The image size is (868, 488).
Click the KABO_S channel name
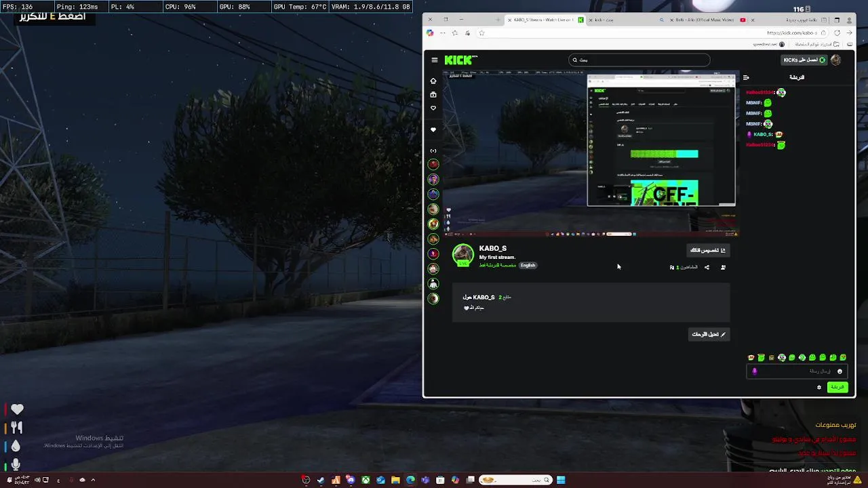pos(493,249)
